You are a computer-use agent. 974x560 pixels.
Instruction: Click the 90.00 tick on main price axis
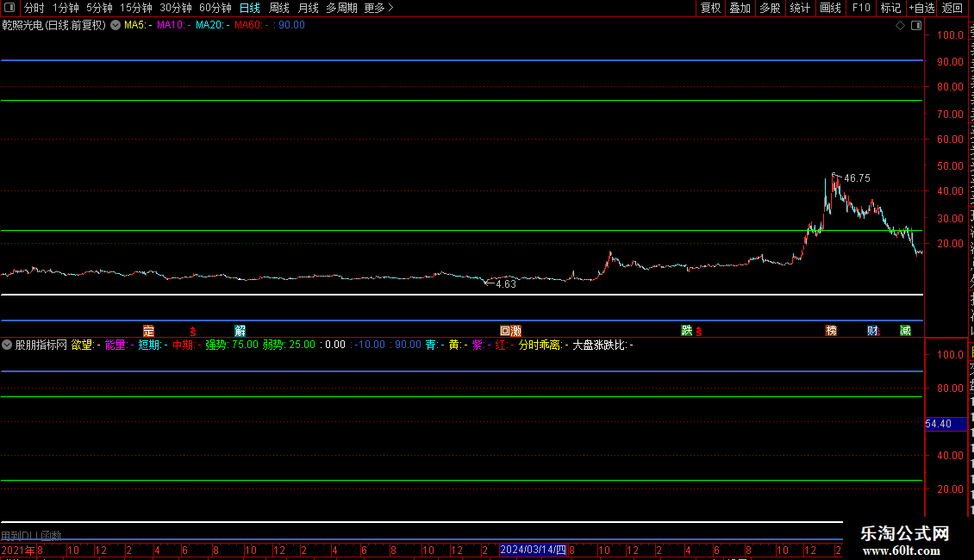click(x=951, y=62)
